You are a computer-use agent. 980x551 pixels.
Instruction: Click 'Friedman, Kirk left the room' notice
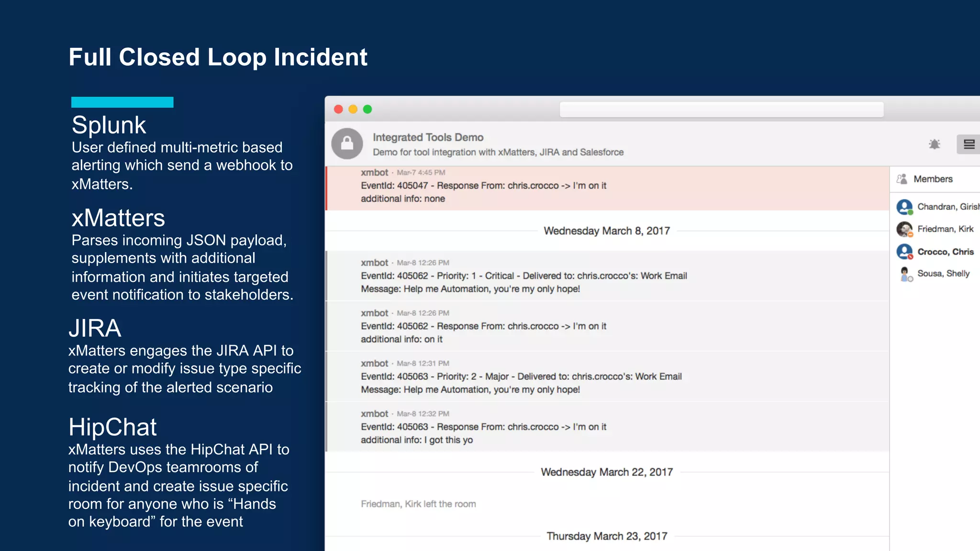click(418, 504)
